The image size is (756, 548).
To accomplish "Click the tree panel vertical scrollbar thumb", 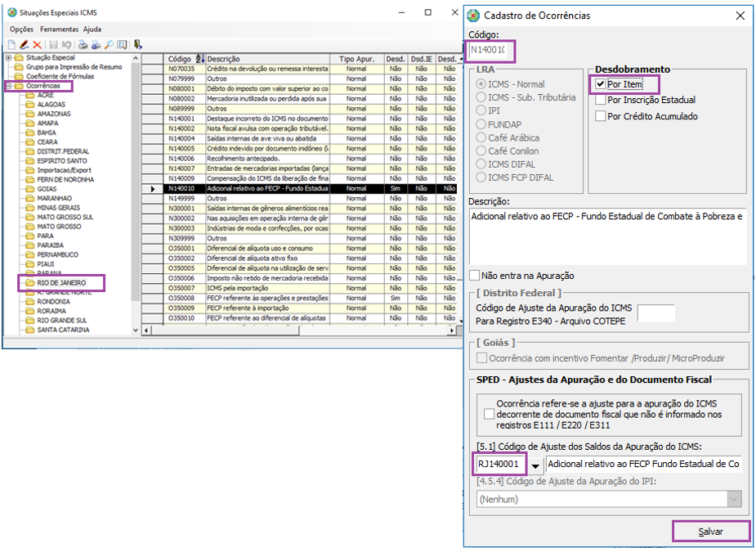I will click(x=136, y=183).
